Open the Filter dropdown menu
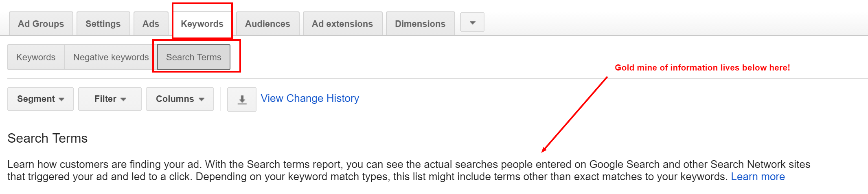The image size is (868, 194). (110, 99)
